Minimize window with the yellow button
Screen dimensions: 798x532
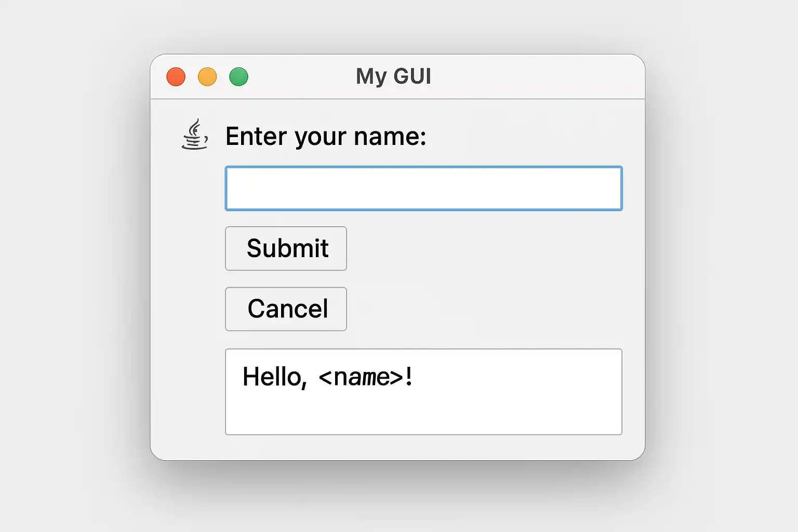[x=207, y=77]
